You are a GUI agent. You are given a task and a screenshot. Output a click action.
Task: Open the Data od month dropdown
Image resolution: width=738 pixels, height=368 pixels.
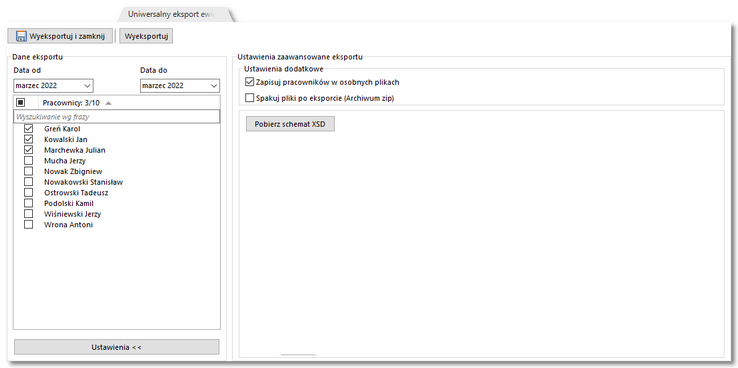[x=87, y=86]
